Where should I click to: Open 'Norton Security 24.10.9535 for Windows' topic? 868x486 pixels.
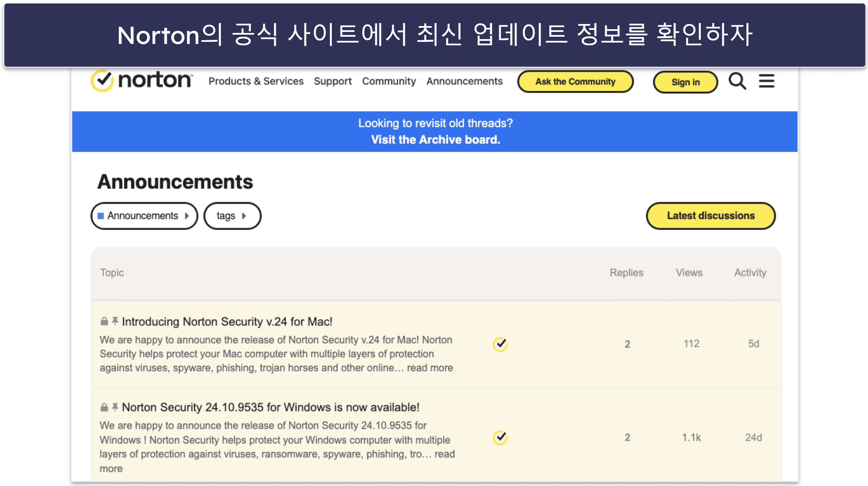coord(270,407)
